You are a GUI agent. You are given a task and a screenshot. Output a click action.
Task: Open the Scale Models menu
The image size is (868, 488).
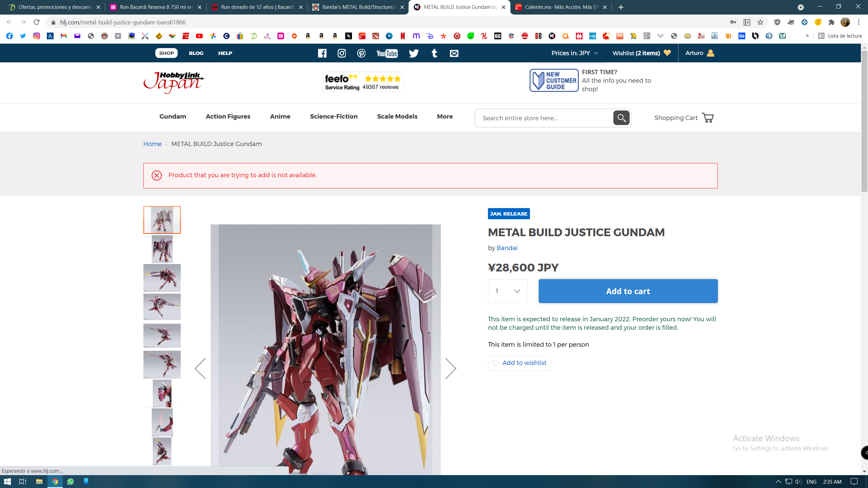397,117
